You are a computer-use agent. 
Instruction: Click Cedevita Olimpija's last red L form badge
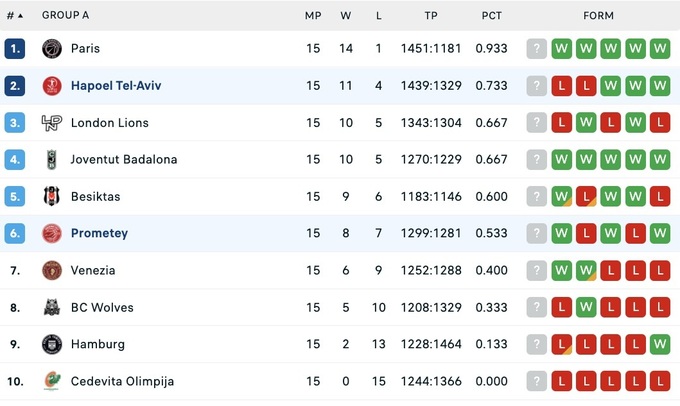click(x=659, y=381)
